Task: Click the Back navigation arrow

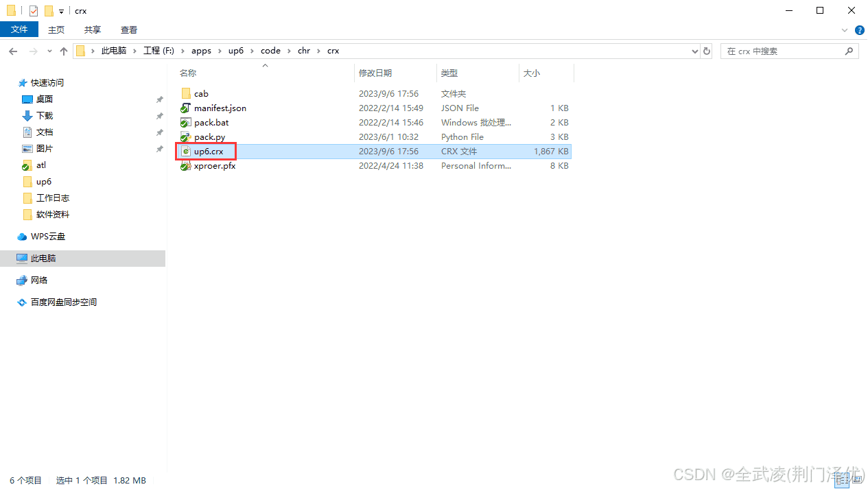Action: (x=13, y=51)
